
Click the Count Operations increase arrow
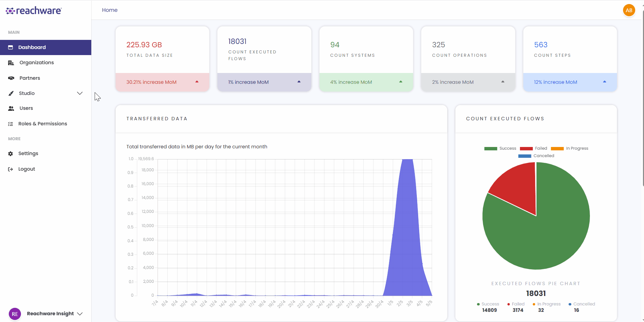point(503,82)
